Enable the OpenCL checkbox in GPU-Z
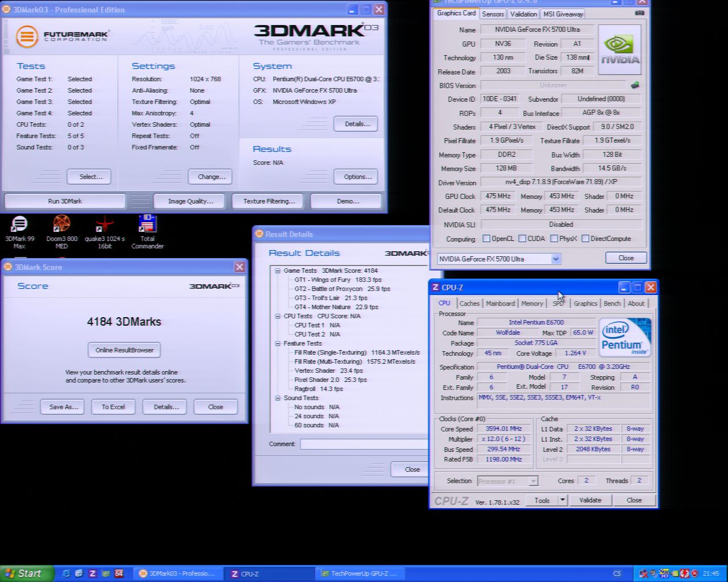 click(x=486, y=239)
